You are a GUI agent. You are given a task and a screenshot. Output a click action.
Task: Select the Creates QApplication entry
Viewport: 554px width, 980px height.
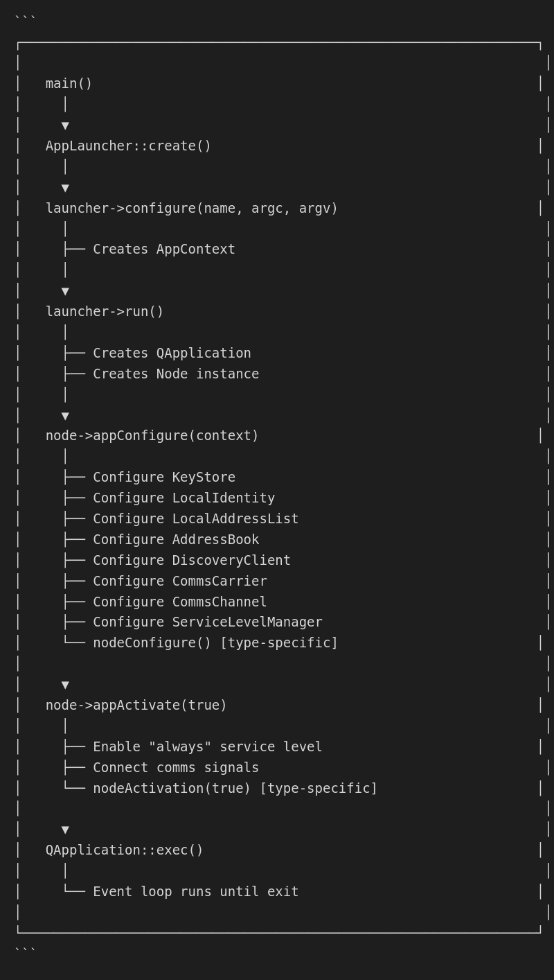(x=172, y=353)
